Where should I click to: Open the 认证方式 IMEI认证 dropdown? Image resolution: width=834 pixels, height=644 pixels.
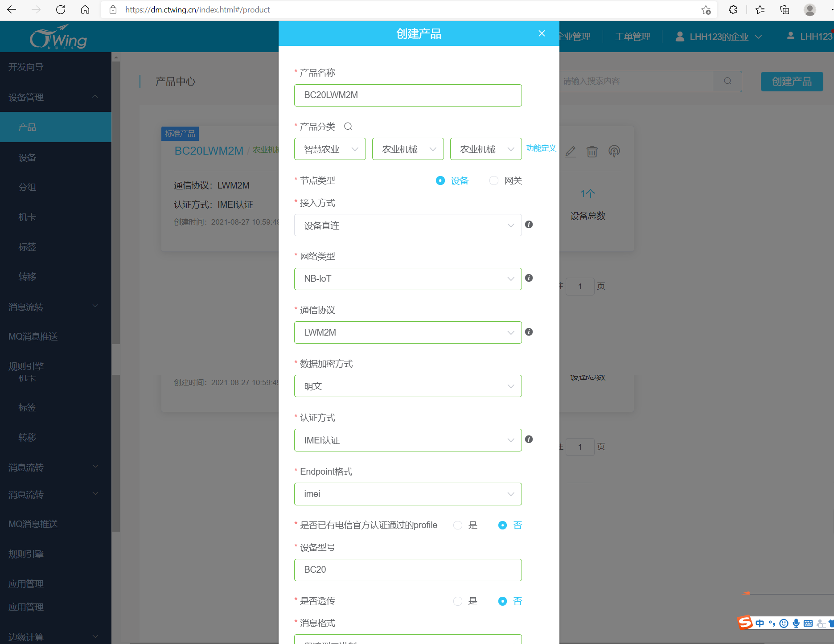(408, 440)
